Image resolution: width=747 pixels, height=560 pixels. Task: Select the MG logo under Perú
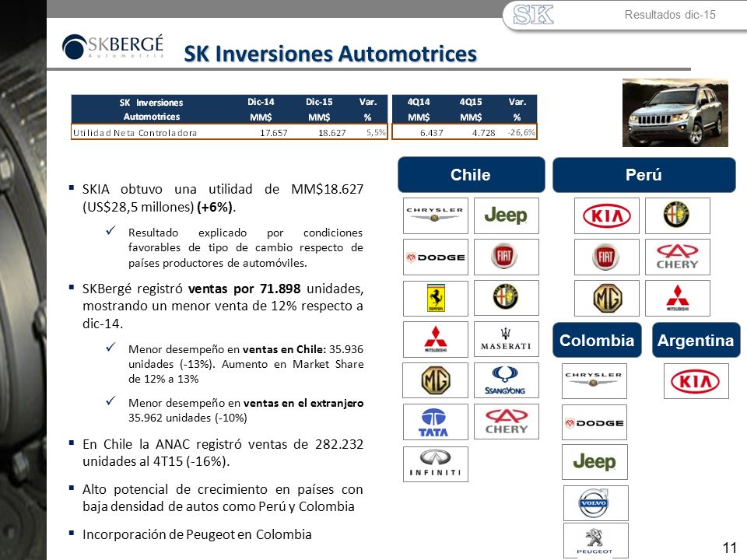point(606,299)
